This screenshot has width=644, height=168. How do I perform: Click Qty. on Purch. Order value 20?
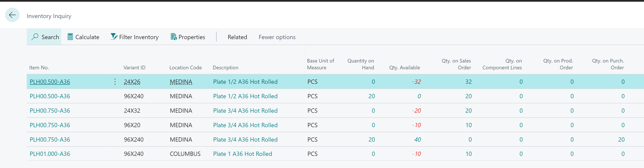click(x=621, y=140)
